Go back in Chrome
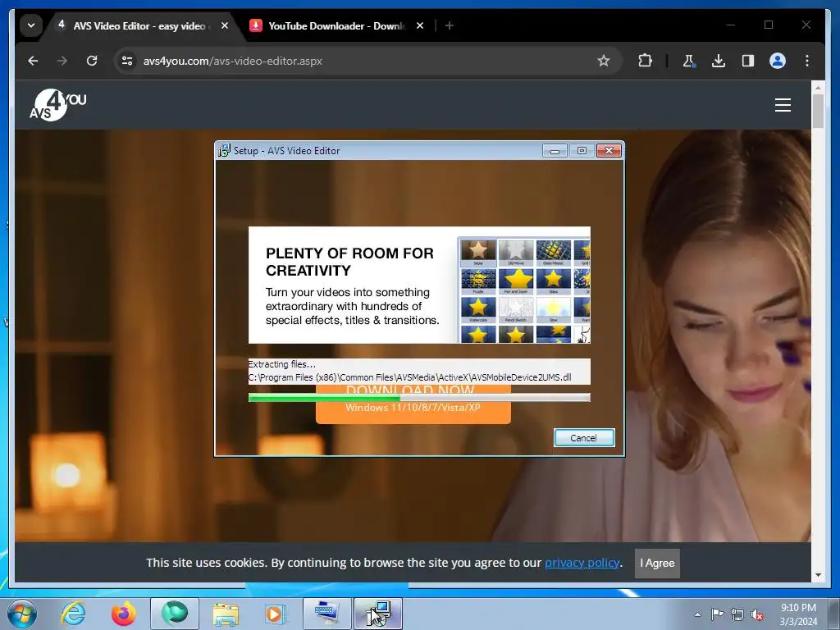Screen dimensions: 840x630 [x=33, y=61]
